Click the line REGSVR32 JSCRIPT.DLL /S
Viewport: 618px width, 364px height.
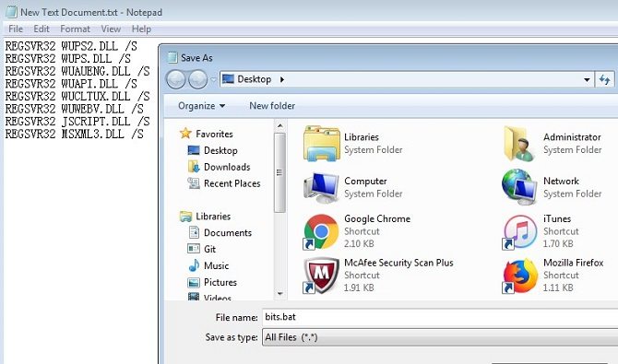click(77, 122)
